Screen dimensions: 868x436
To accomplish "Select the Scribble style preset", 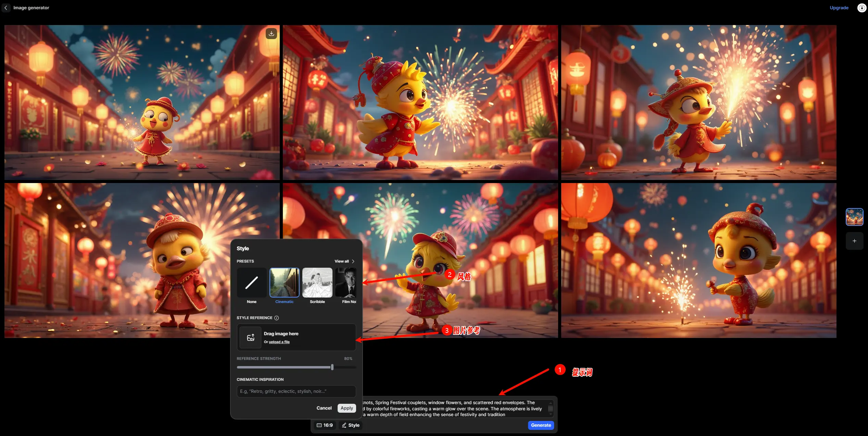I will tap(317, 283).
